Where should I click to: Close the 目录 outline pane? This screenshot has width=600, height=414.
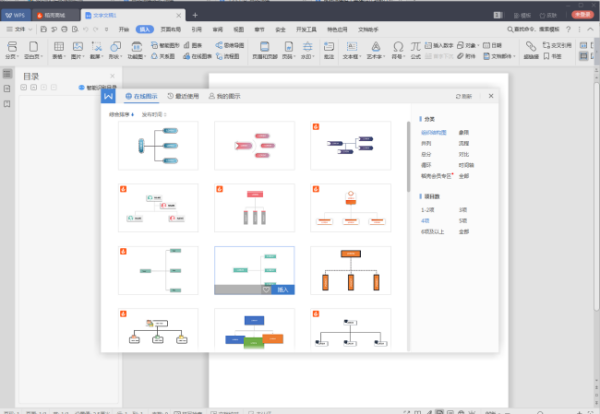(x=112, y=76)
